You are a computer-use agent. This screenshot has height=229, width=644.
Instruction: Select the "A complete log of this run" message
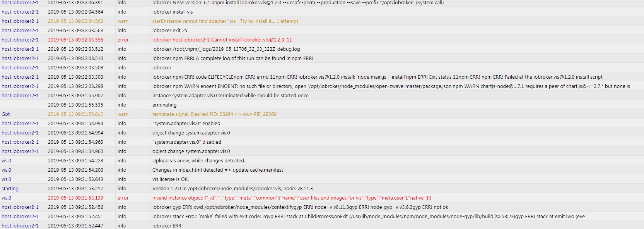pyautogui.click(x=232, y=58)
